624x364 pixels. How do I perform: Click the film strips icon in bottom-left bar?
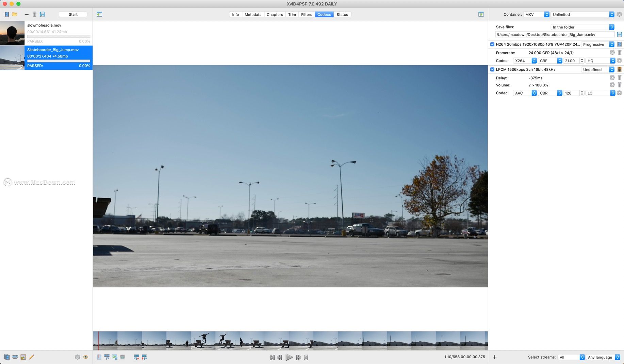point(7,357)
